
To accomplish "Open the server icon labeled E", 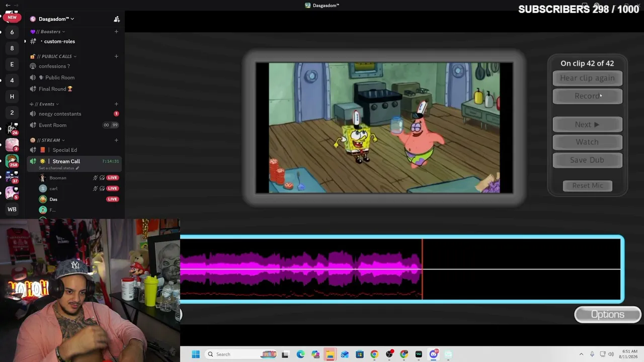I will (x=12, y=64).
